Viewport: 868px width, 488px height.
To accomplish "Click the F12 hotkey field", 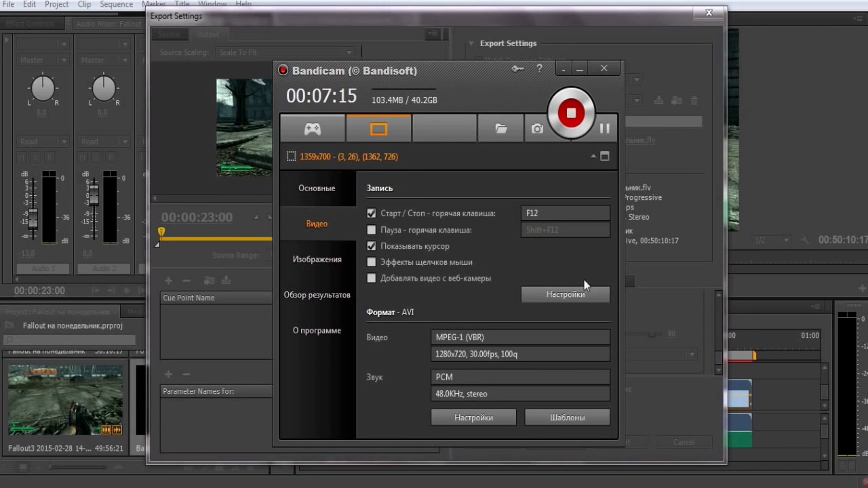I will click(x=566, y=213).
